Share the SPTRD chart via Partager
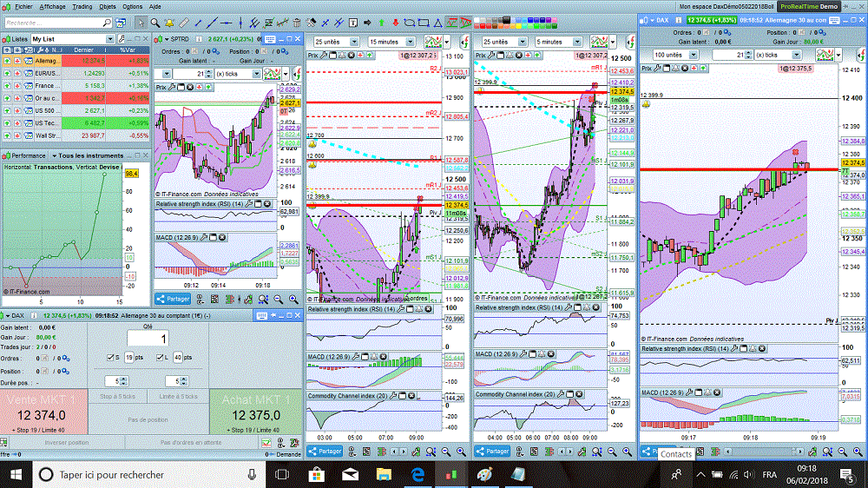The image size is (868, 488). point(173,299)
